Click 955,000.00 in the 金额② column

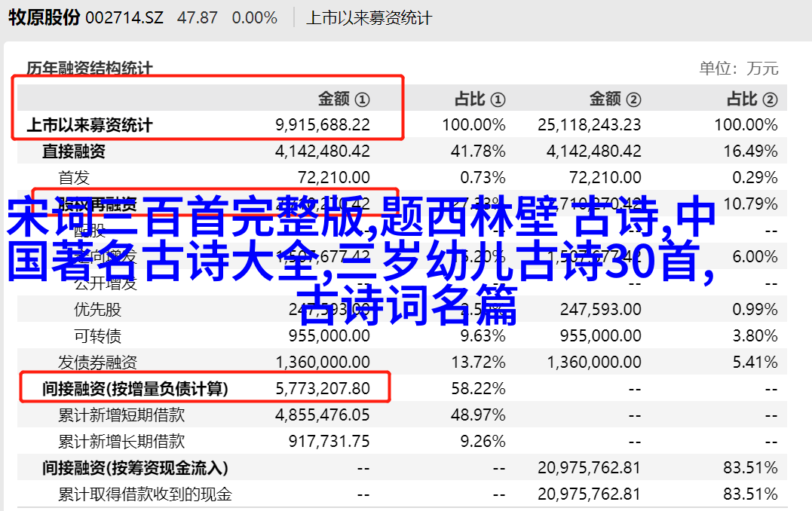[600, 336]
